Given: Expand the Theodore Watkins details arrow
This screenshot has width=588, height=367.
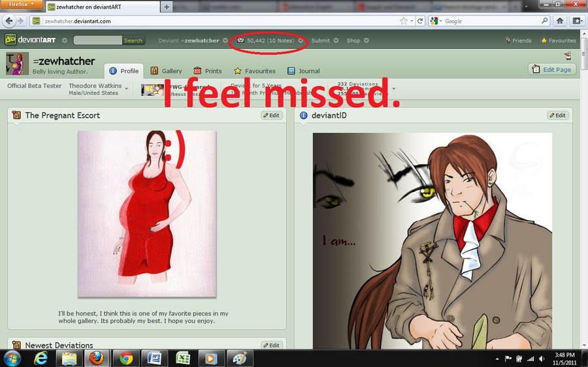Looking at the screenshot, I should click(x=126, y=89).
